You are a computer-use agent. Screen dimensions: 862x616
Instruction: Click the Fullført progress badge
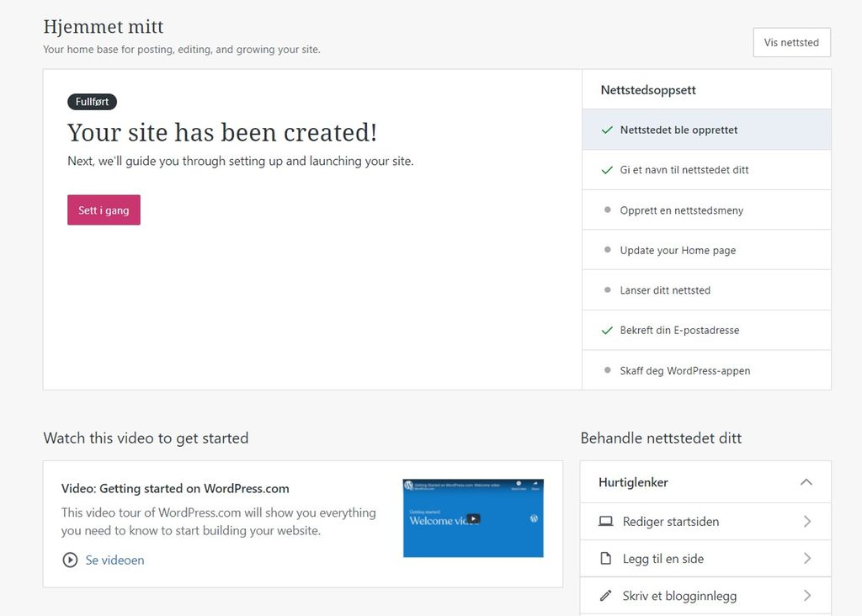[92, 101]
